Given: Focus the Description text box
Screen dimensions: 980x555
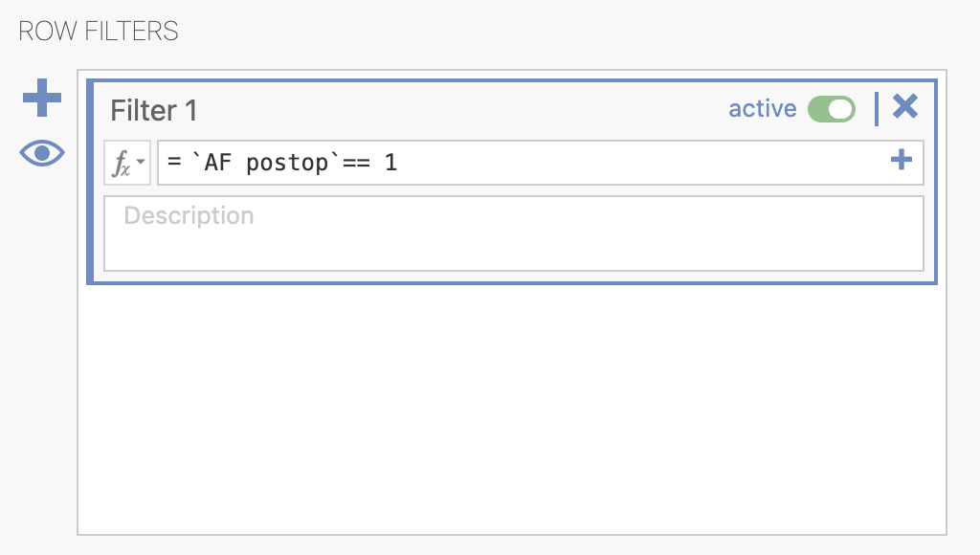Looking at the screenshot, I should [x=514, y=233].
